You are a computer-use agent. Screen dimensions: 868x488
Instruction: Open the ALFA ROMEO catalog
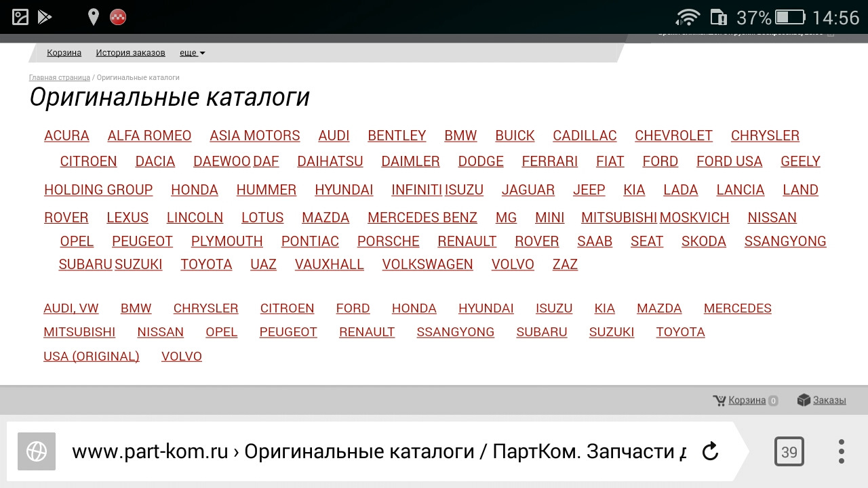point(149,136)
